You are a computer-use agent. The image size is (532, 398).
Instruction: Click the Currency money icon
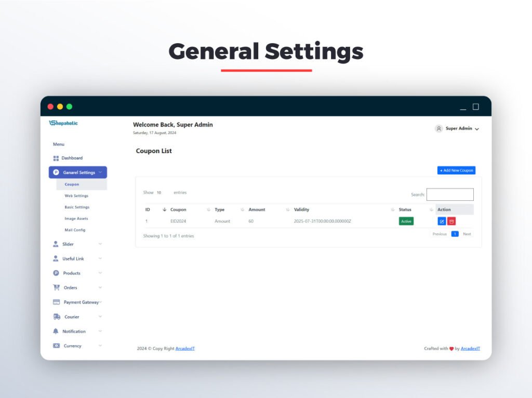[x=56, y=346]
